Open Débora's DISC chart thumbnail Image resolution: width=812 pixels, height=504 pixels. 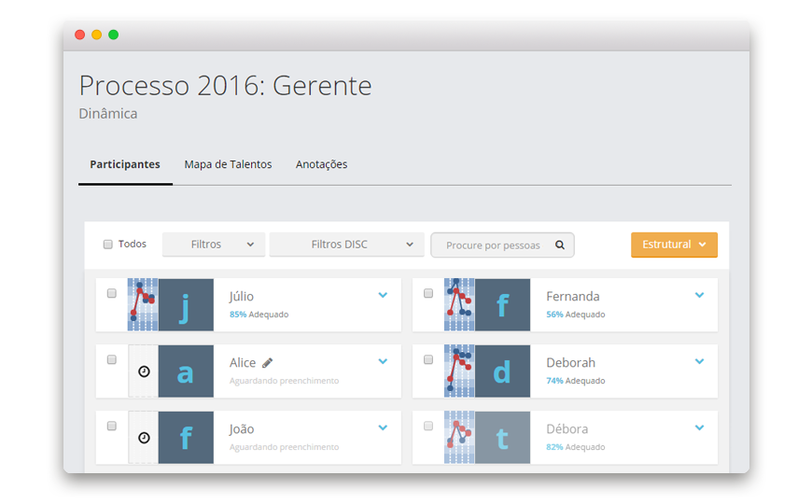click(459, 437)
